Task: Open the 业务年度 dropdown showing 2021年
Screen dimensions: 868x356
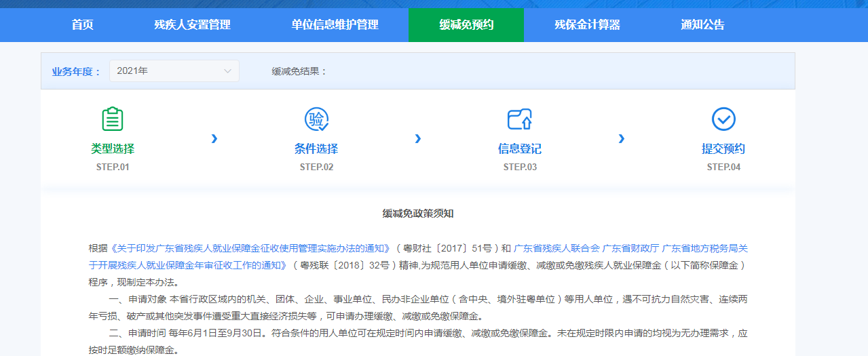Action: [174, 71]
